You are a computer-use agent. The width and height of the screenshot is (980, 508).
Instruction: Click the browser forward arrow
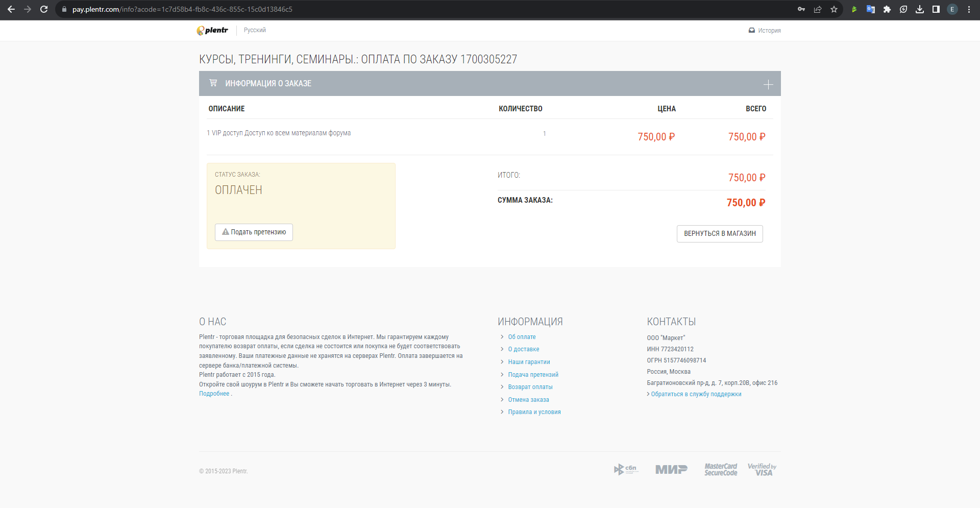[28, 9]
